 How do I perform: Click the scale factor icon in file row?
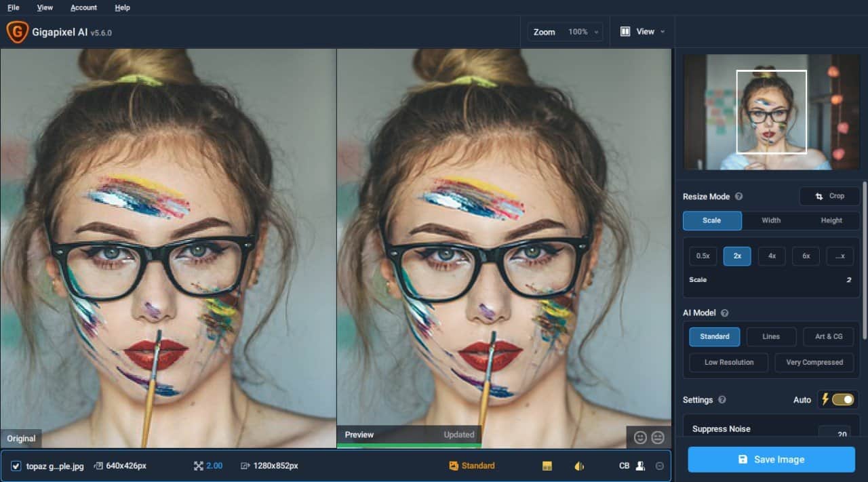(199, 466)
